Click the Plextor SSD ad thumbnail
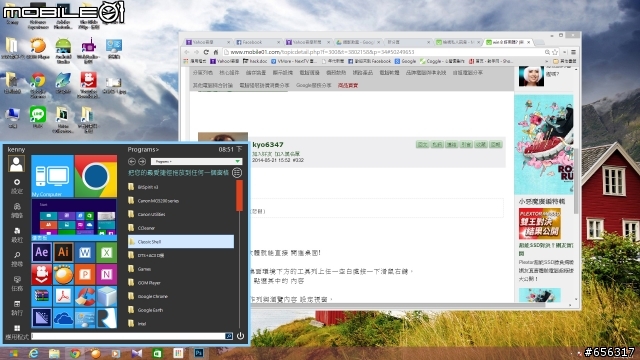 [540, 224]
